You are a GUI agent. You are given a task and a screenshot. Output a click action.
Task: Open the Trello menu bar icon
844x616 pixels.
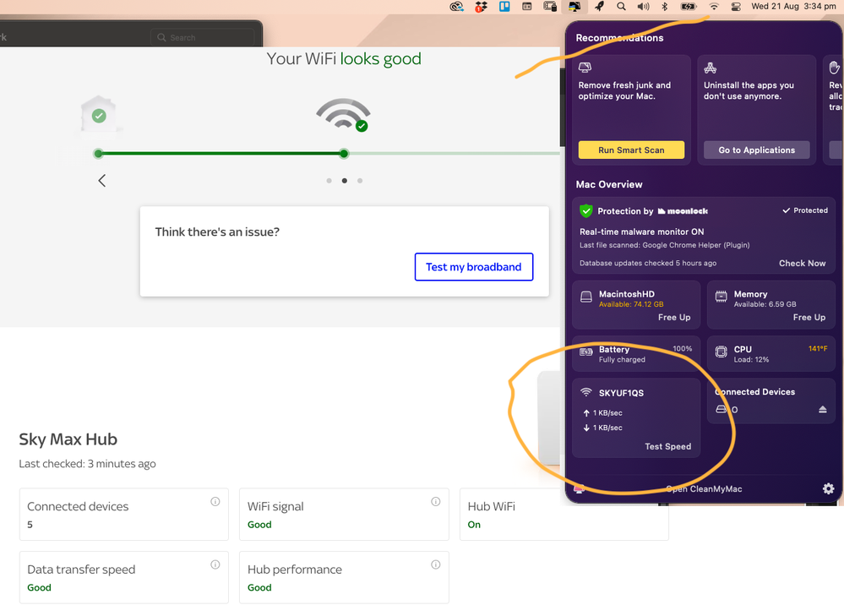pos(504,7)
